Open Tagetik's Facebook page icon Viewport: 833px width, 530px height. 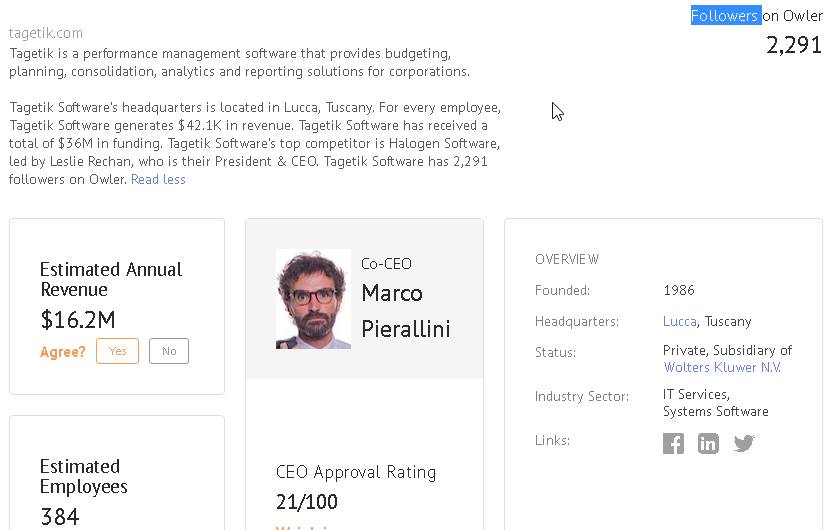click(x=674, y=443)
